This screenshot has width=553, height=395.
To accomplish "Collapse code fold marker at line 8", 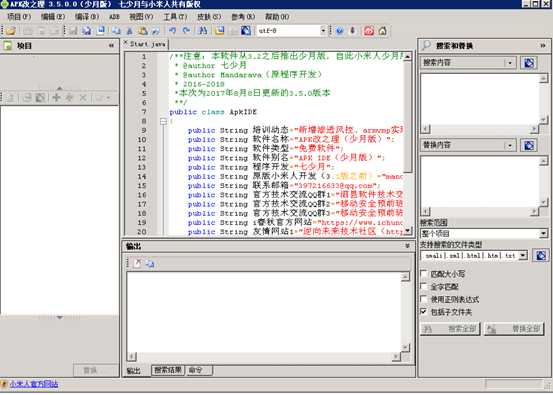I will 163,121.
